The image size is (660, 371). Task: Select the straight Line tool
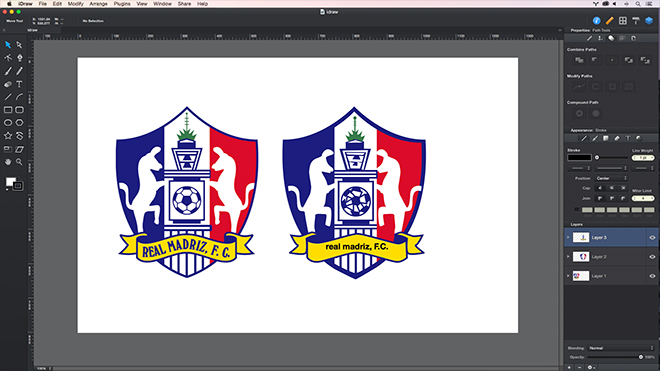pyautogui.click(x=8, y=97)
